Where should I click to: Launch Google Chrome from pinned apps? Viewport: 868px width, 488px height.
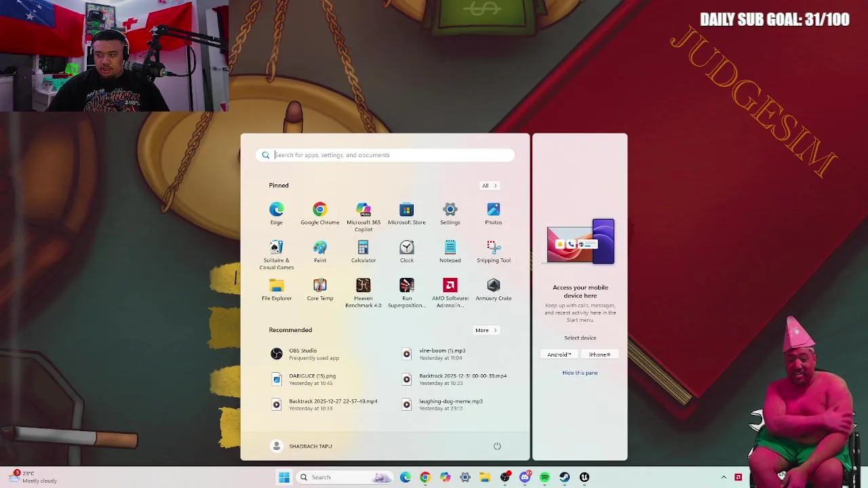(x=319, y=213)
